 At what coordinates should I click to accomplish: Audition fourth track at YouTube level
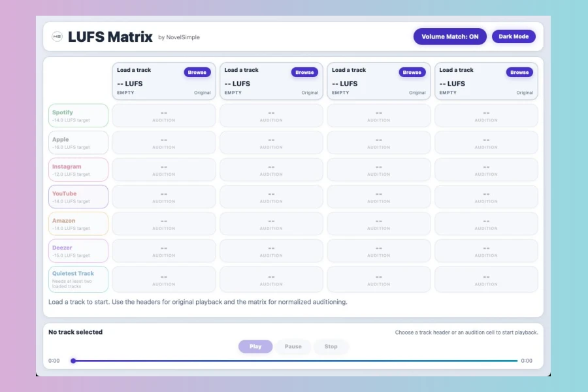tap(486, 197)
